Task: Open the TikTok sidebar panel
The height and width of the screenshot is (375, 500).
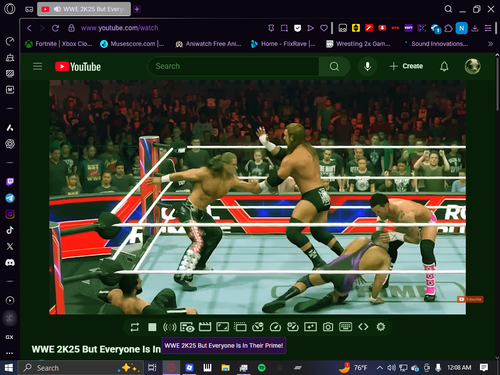Action: 10,230
